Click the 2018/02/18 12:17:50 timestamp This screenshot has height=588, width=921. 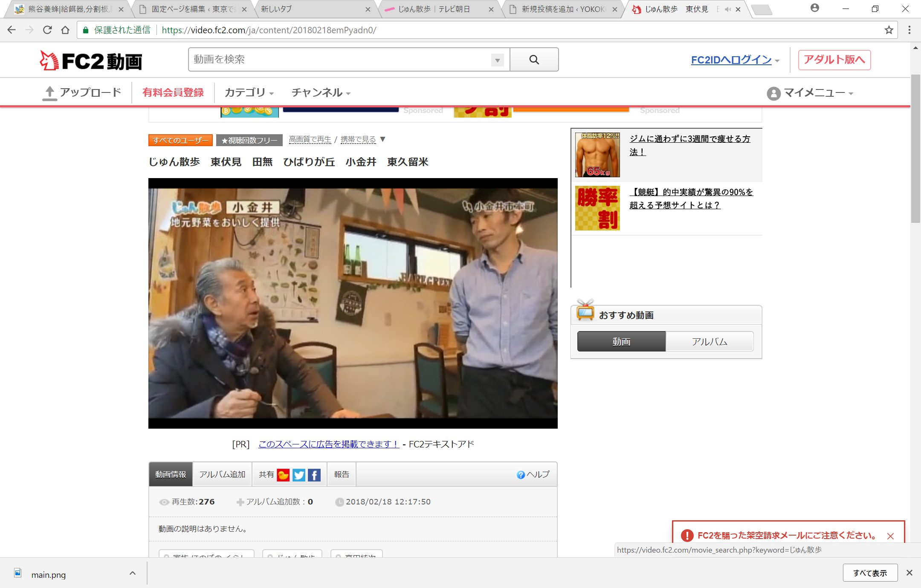tap(388, 502)
